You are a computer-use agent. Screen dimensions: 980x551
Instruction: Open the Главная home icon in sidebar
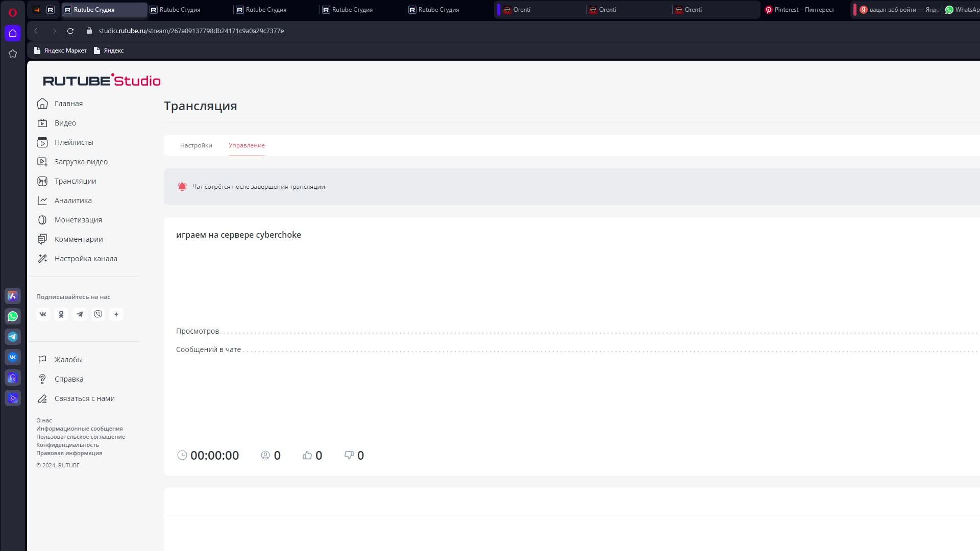click(x=42, y=104)
